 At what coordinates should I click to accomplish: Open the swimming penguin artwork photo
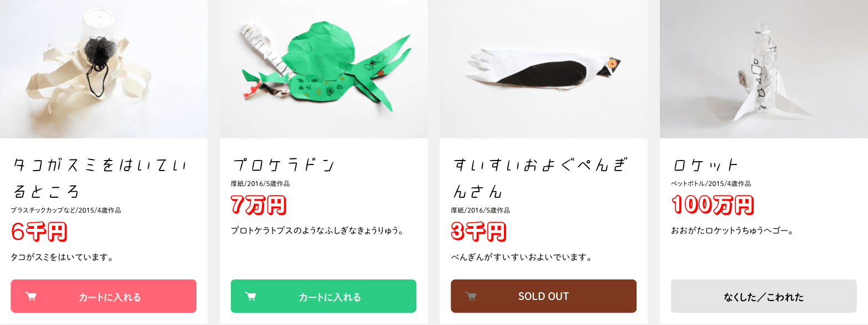coord(543,69)
